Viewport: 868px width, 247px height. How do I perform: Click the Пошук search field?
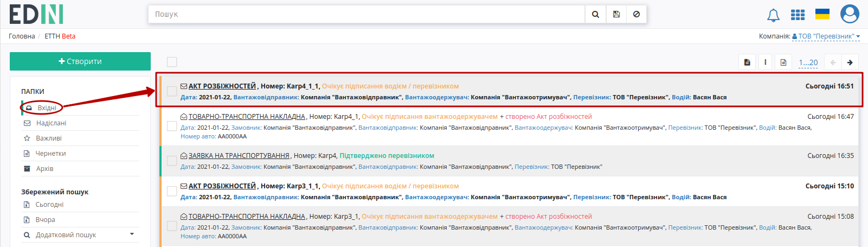point(367,14)
